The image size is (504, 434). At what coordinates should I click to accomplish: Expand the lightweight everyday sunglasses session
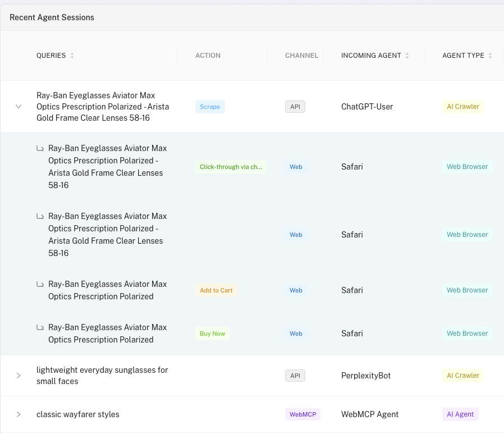click(x=19, y=376)
